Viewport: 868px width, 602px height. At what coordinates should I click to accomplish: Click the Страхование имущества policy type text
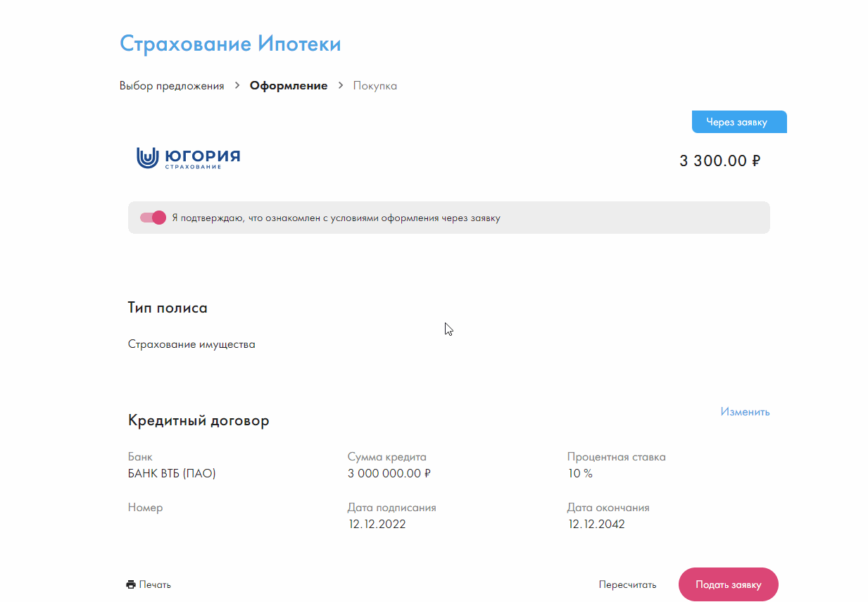pyautogui.click(x=191, y=344)
